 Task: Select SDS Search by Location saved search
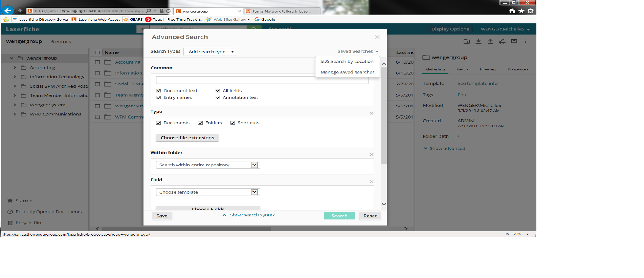pos(347,62)
